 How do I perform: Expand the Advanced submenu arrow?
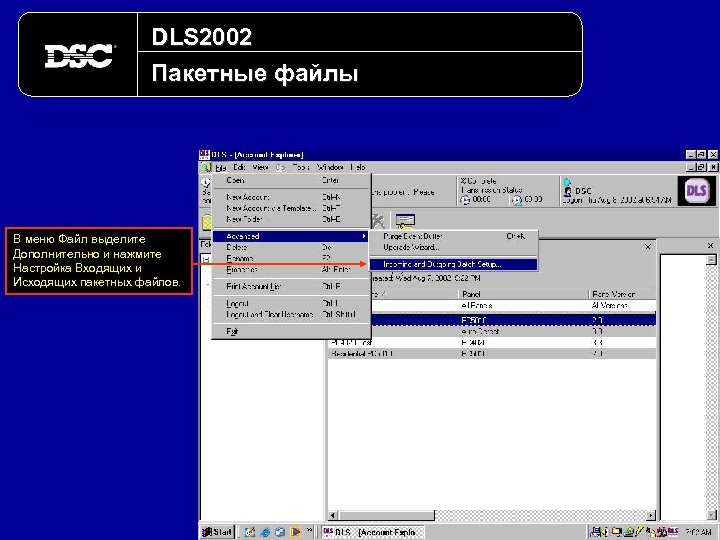click(x=364, y=236)
